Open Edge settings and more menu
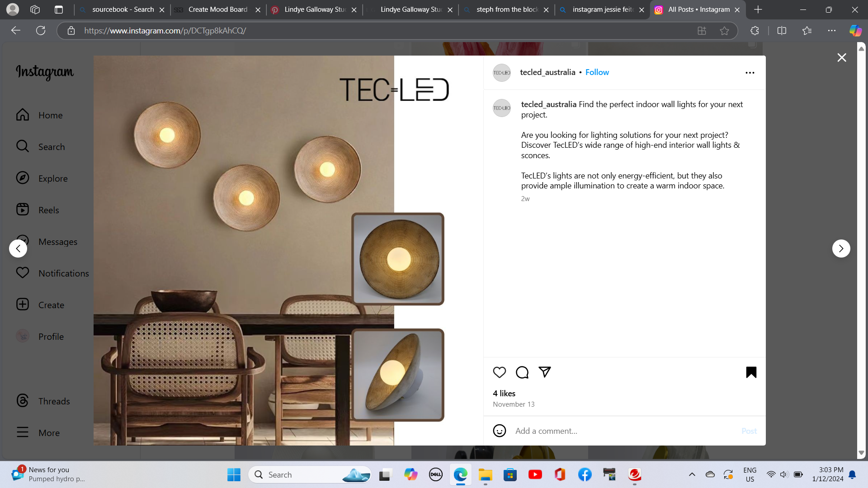Viewport: 868px width, 488px height. pyautogui.click(x=832, y=31)
